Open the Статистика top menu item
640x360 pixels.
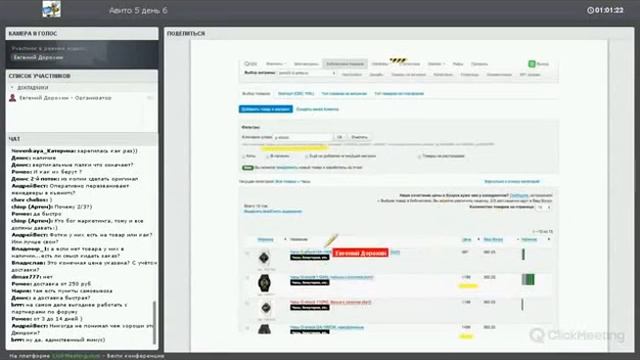409,64
